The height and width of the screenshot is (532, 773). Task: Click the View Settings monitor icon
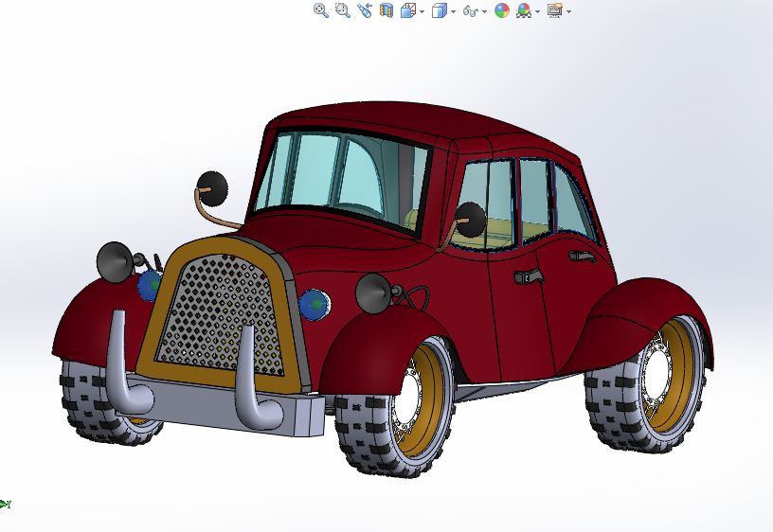[555, 10]
